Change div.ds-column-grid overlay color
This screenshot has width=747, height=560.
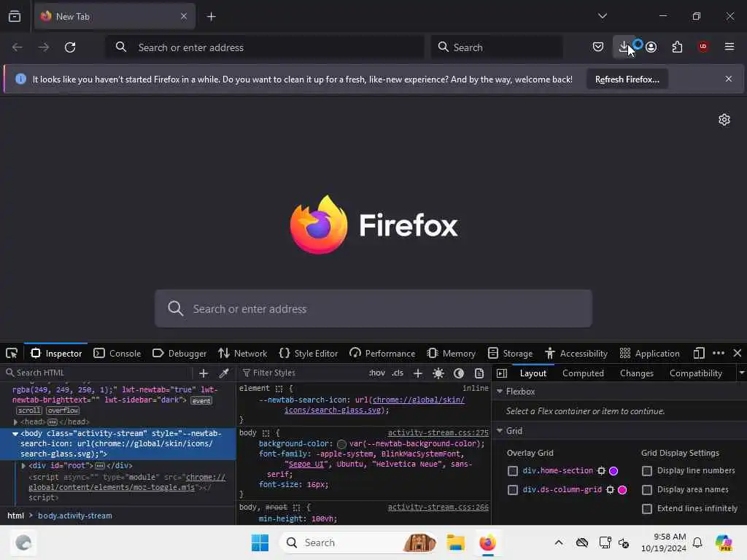point(622,490)
